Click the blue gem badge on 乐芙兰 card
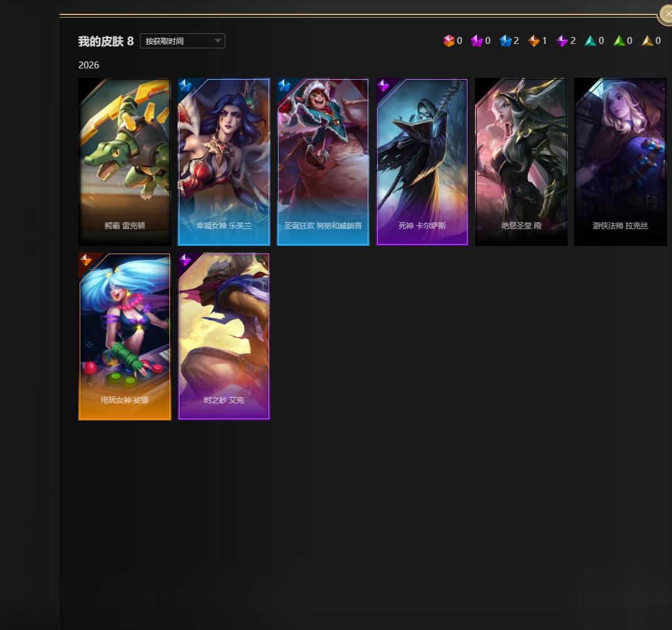 click(184, 85)
